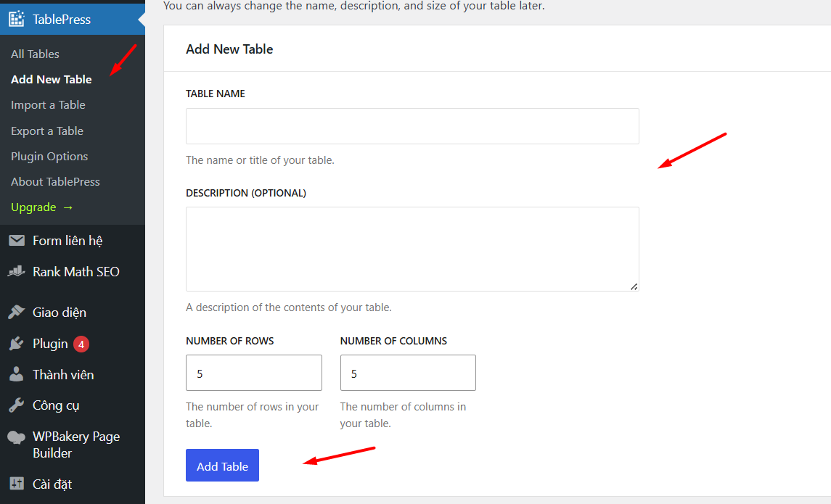Open Export a Table page
Image resolution: width=831 pixels, height=504 pixels.
47,131
